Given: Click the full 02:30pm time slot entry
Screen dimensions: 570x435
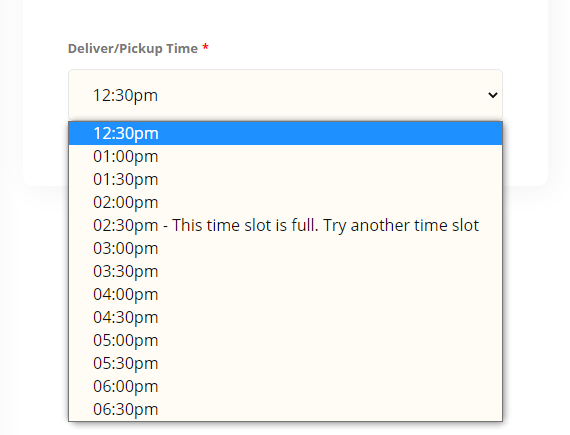Looking at the screenshot, I should pos(285,225).
